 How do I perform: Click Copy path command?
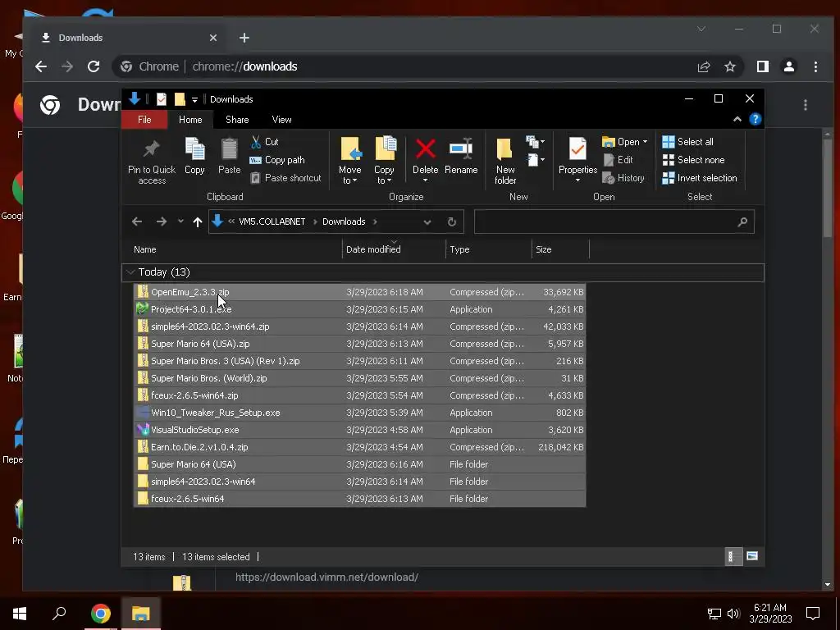click(277, 160)
